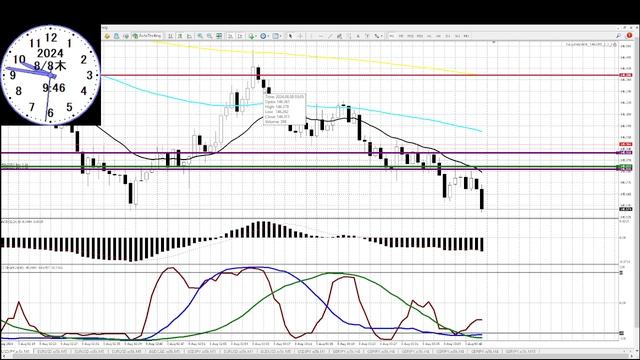640x360 pixels.
Task: Expand the Templates dropdown arrow
Action: (281, 36)
